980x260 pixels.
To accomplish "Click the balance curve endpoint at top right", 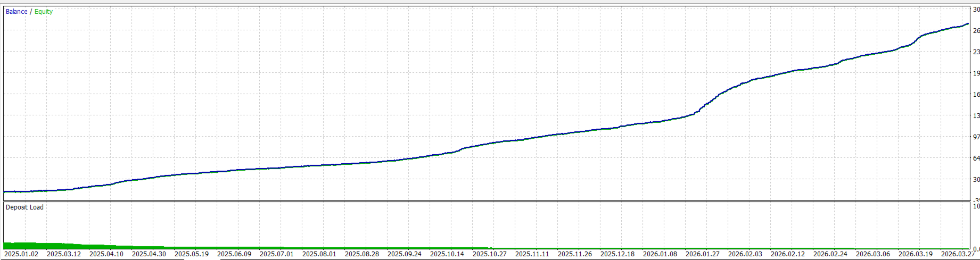I will pyautogui.click(x=967, y=24).
